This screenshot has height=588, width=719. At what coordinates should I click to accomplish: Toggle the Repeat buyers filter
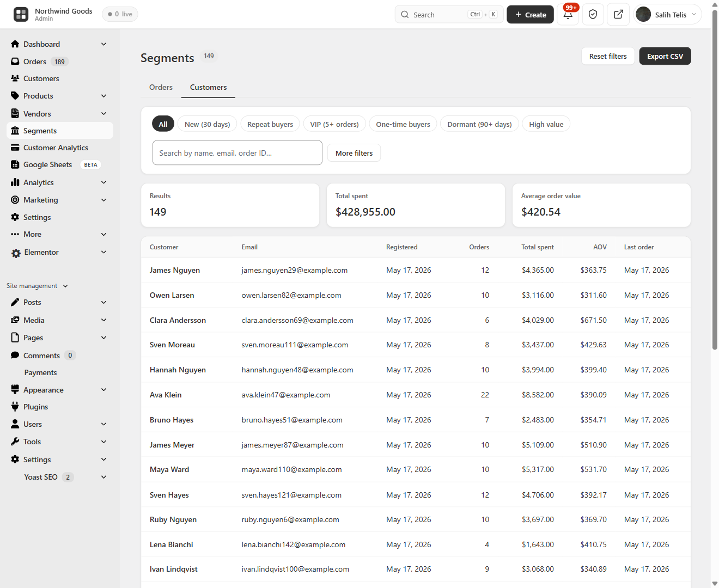click(x=270, y=124)
